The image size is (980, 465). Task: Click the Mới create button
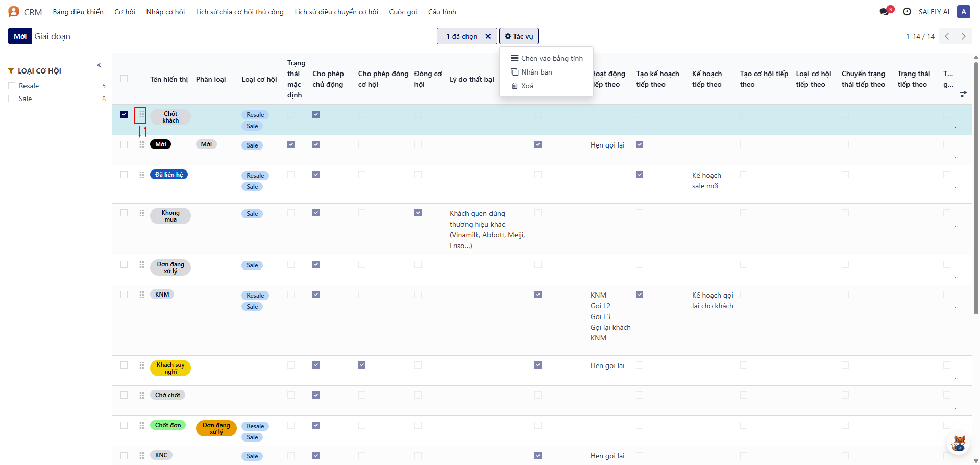coord(20,36)
